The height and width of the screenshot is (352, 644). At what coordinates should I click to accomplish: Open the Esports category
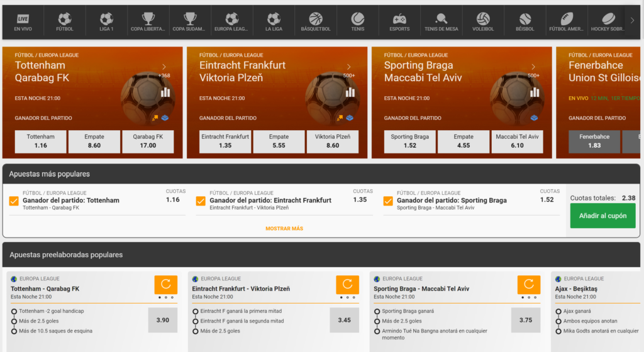399,23
